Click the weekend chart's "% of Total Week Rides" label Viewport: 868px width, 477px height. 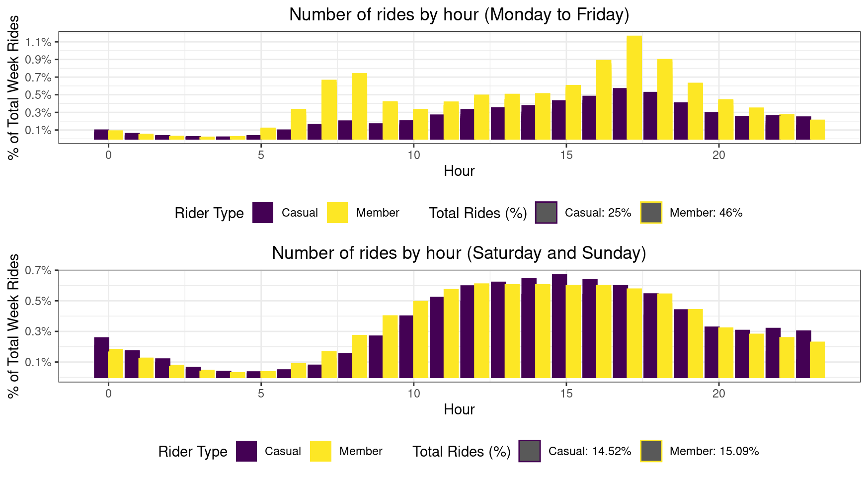(x=14, y=326)
